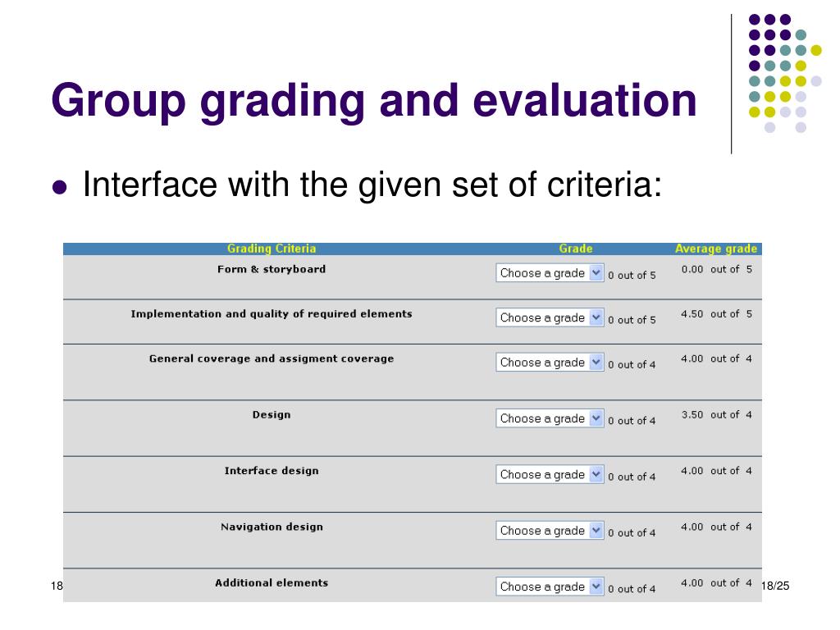Click the Grading Criteria column header

(272, 249)
